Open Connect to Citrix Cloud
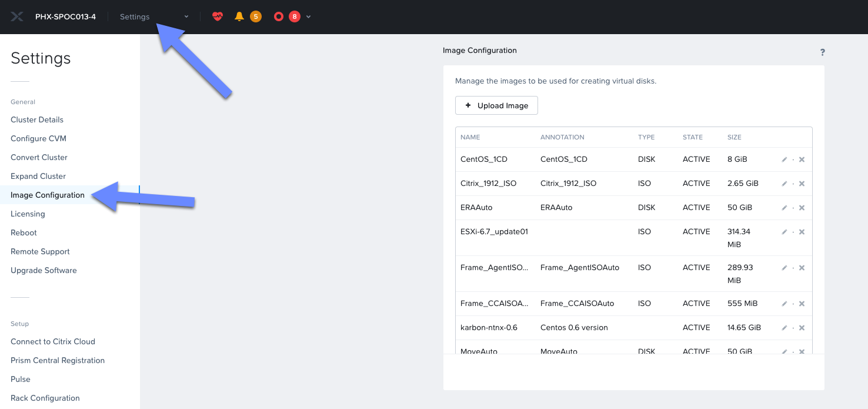Image resolution: width=868 pixels, height=409 pixels. coord(53,341)
